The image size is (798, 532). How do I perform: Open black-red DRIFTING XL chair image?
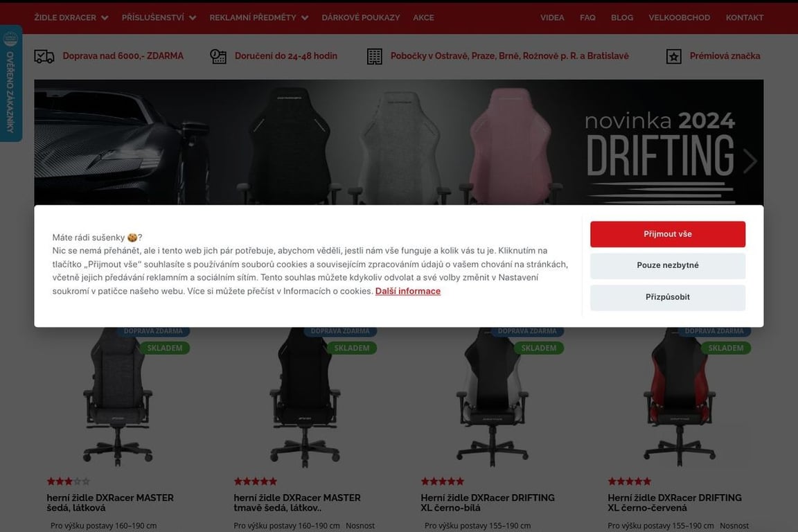(x=680, y=397)
